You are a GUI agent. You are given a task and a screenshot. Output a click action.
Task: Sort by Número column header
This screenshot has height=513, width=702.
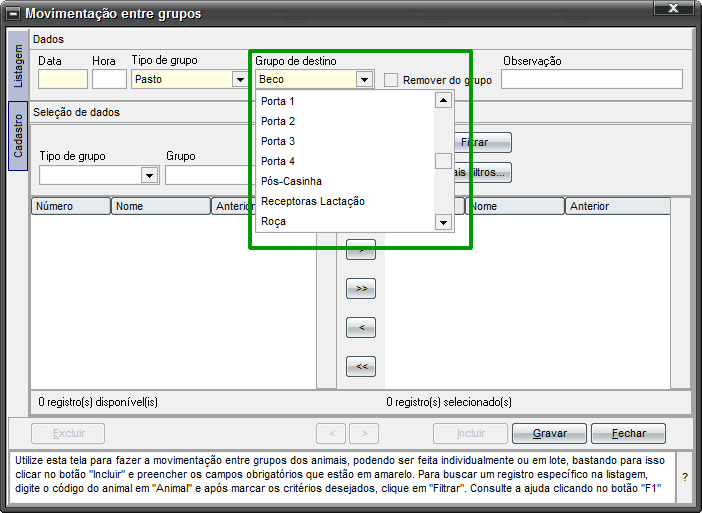(x=71, y=206)
